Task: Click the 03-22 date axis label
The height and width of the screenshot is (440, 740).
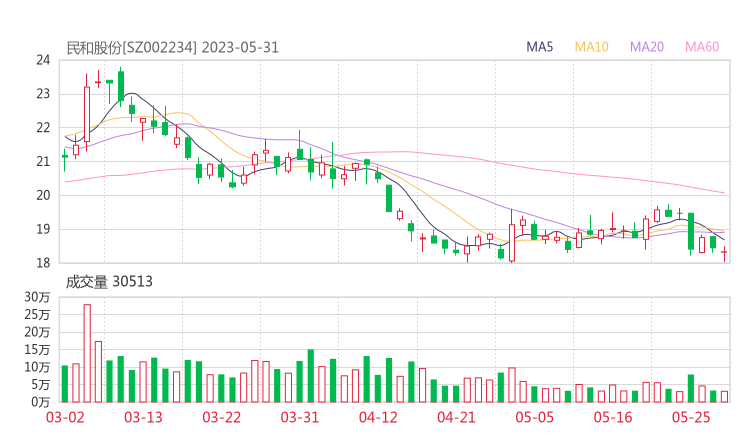Action: coord(222,417)
